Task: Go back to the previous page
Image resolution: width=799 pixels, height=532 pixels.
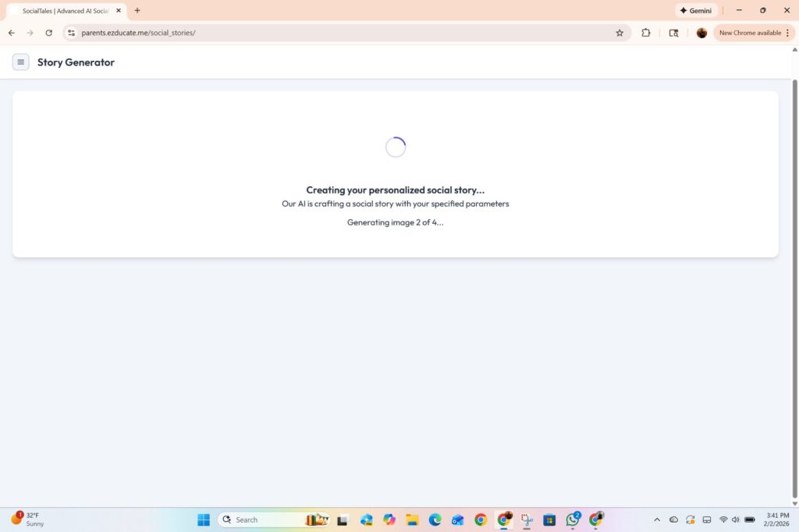Action: [12, 33]
